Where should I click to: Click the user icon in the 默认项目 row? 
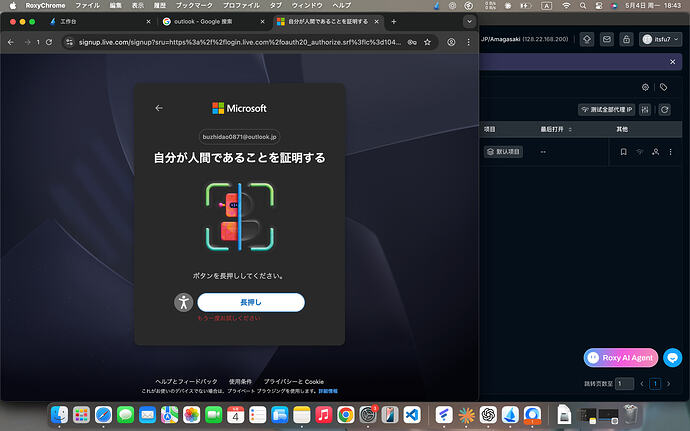(x=655, y=151)
